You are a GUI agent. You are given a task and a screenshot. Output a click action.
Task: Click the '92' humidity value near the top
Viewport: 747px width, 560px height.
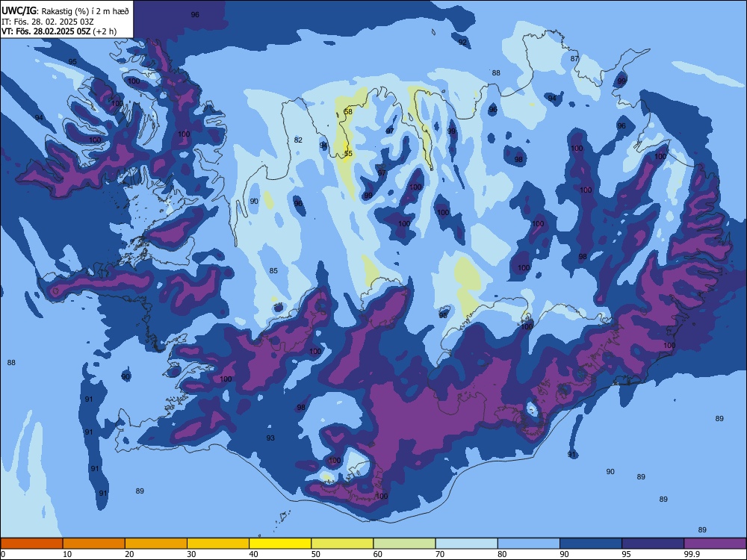click(x=462, y=43)
